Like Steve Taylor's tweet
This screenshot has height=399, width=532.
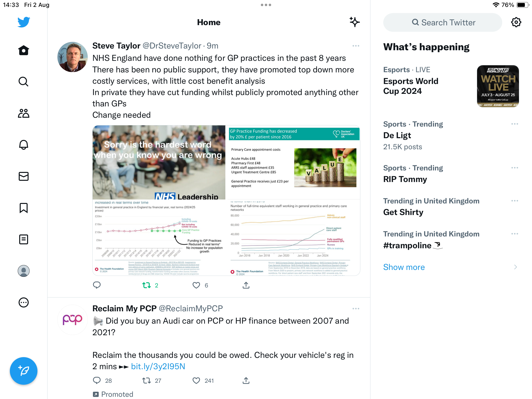196,285
